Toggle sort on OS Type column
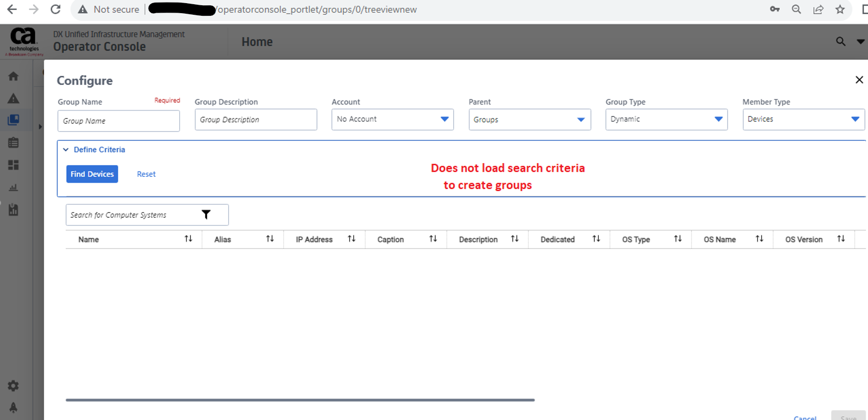This screenshot has width=868, height=420. 678,239
